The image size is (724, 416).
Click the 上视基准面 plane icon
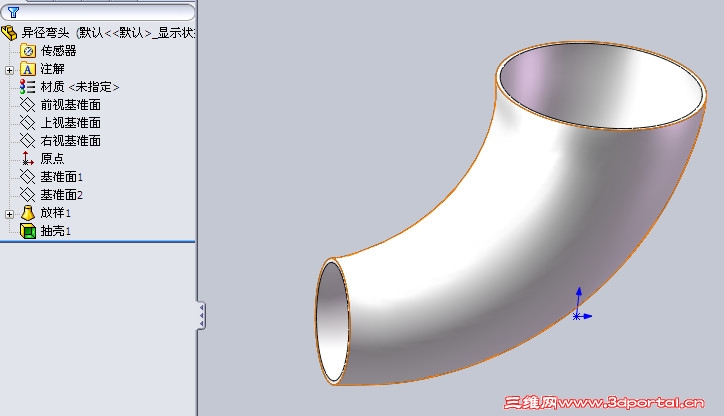(x=27, y=123)
